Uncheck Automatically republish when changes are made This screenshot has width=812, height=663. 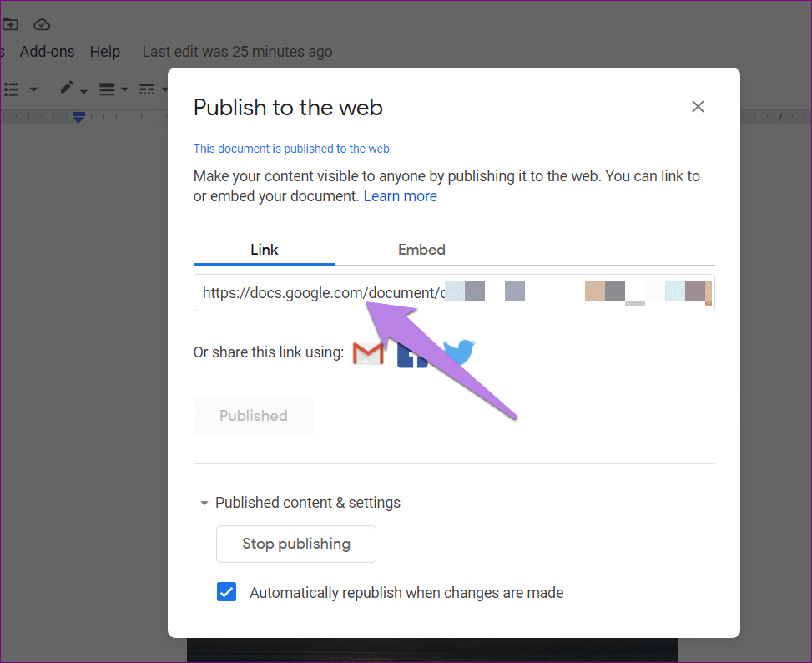[x=226, y=592]
